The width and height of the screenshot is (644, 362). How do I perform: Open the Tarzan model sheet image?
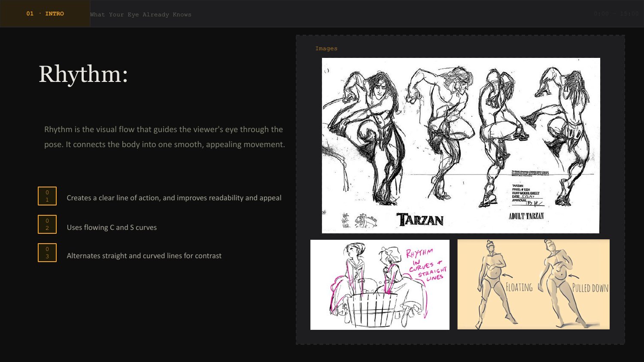point(461,145)
